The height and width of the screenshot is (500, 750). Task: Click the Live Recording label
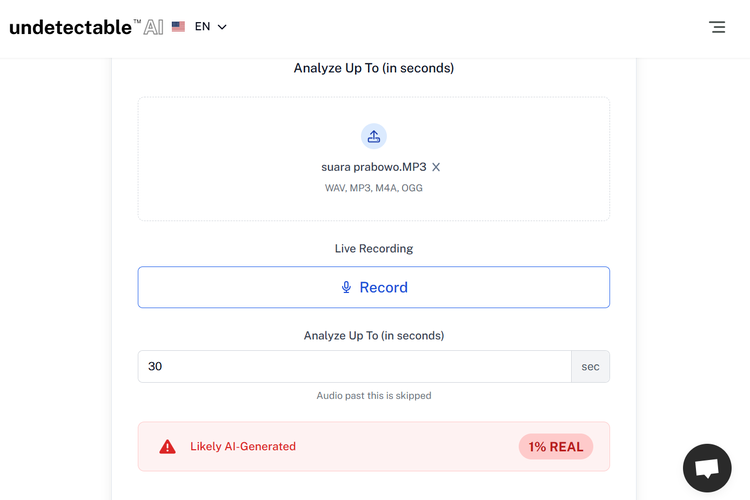point(373,248)
